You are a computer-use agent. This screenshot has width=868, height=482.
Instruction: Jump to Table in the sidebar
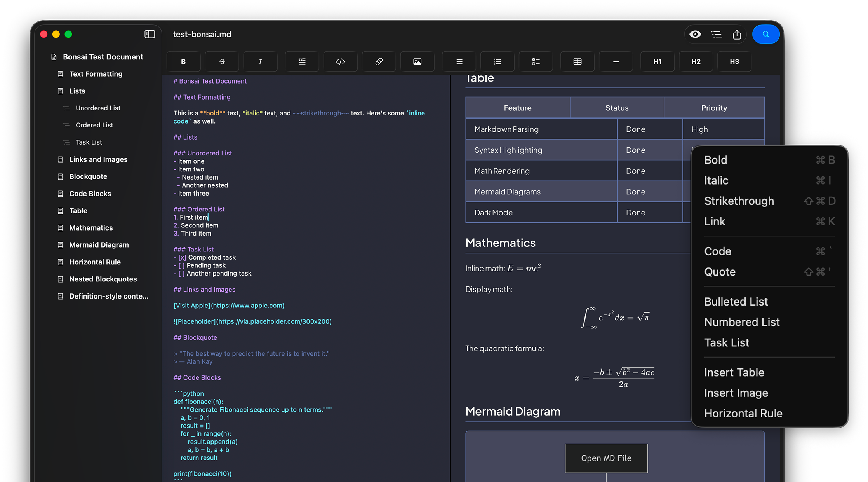click(78, 211)
